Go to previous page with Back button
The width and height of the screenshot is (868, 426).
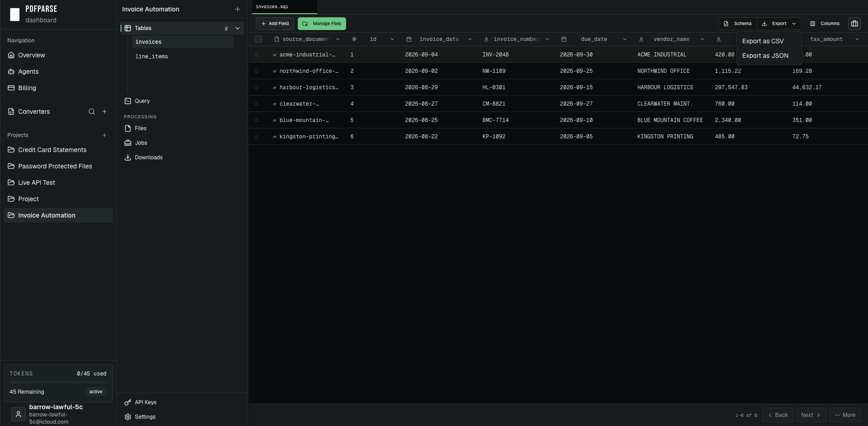click(778, 415)
